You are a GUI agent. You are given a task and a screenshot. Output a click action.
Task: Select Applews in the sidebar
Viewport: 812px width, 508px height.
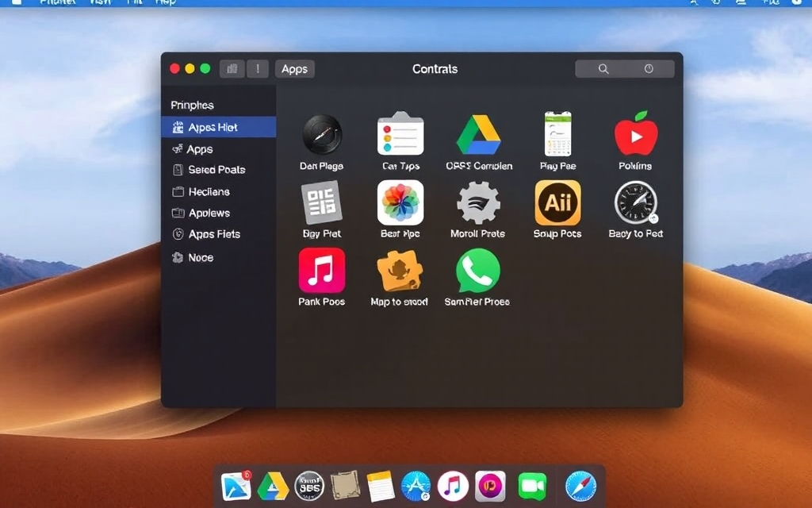219,213
